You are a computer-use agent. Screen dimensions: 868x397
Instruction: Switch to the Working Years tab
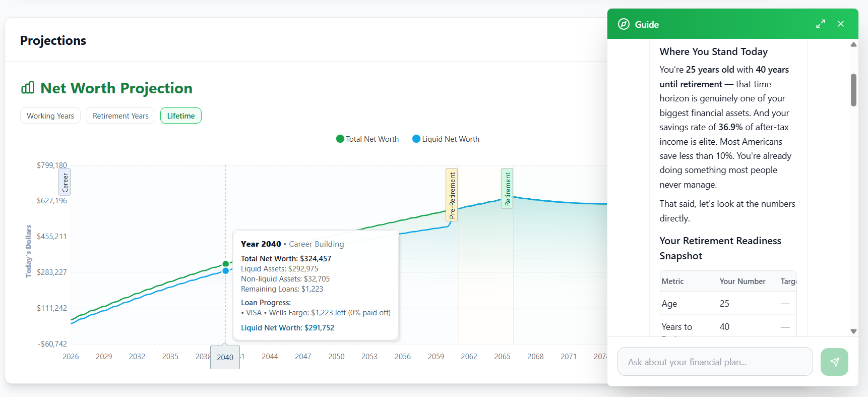(x=50, y=116)
